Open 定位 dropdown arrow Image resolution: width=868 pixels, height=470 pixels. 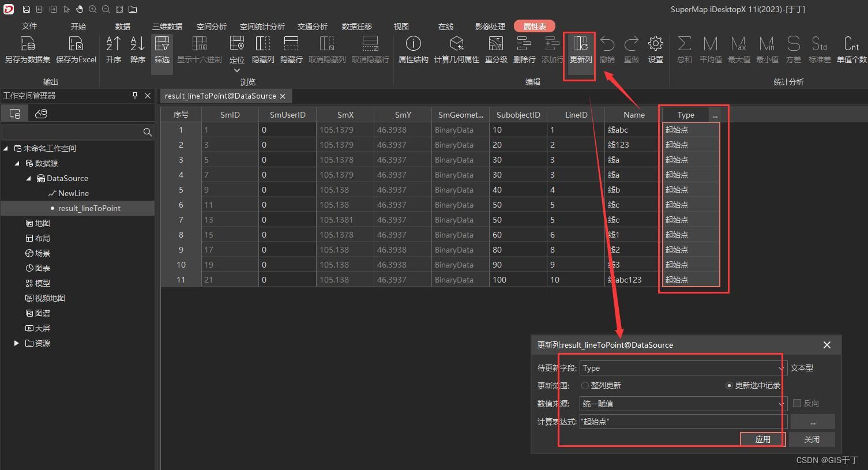tap(237, 70)
